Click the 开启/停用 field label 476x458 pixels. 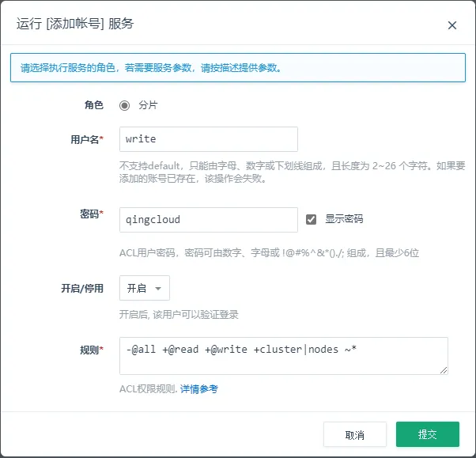[x=82, y=288]
